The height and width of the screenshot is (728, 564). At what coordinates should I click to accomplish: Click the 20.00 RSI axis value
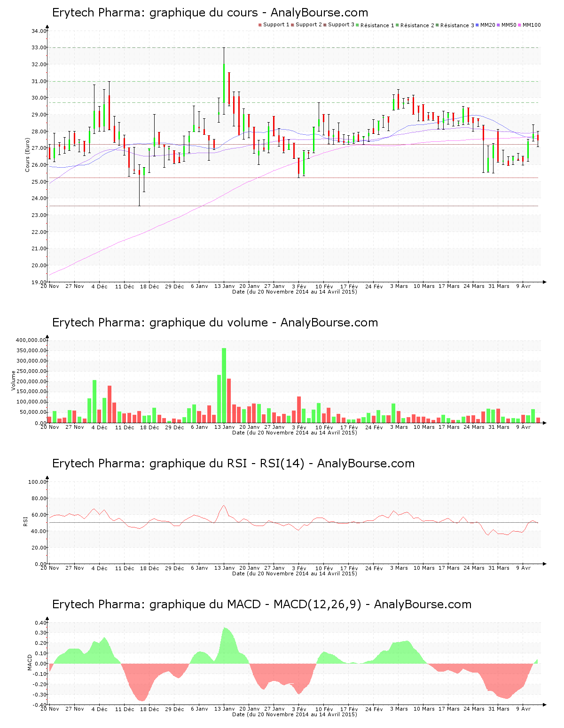(x=39, y=548)
